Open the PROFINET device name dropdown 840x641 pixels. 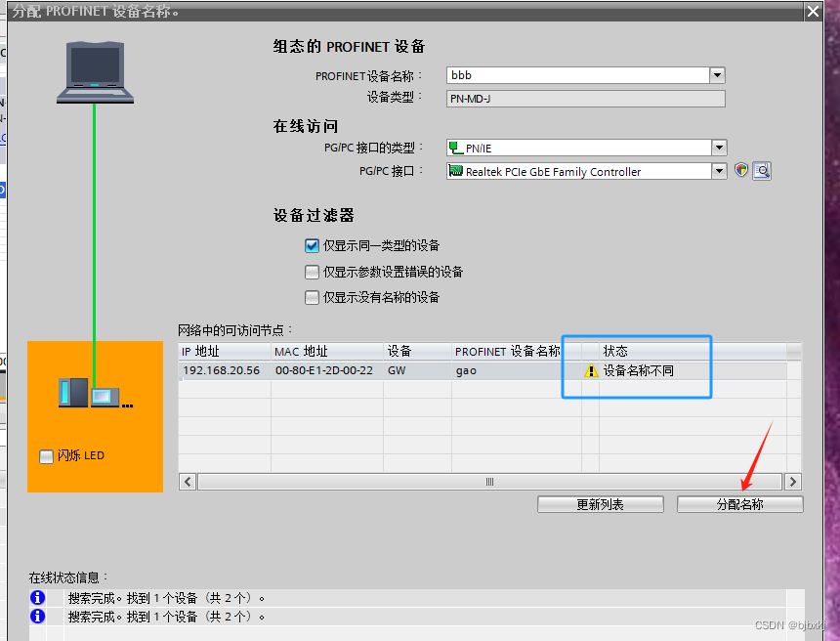[717, 75]
